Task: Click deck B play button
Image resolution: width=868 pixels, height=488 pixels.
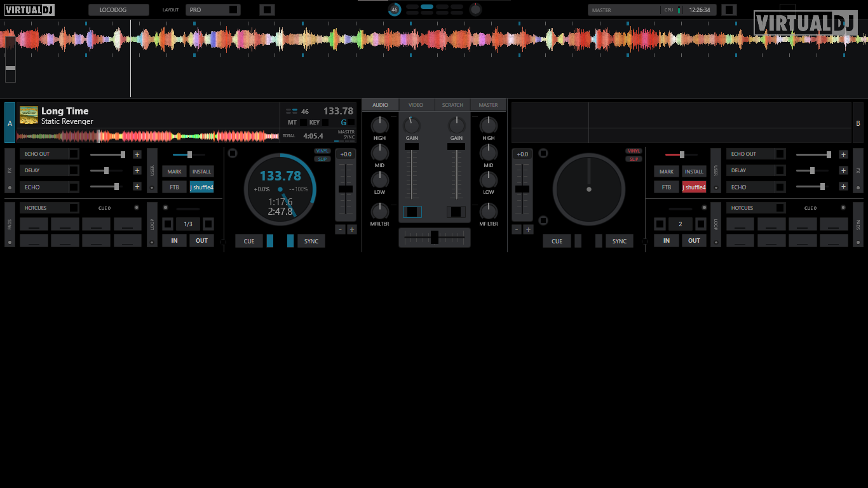Action: tap(599, 241)
